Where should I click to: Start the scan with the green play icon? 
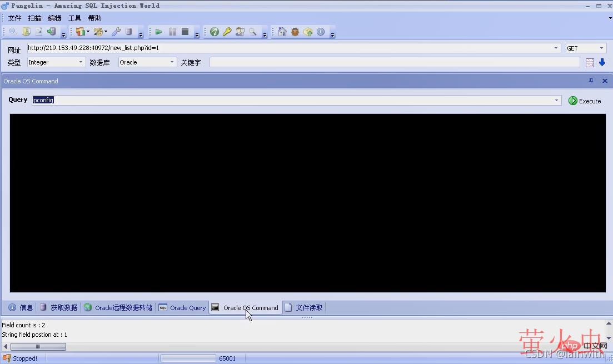point(158,32)
